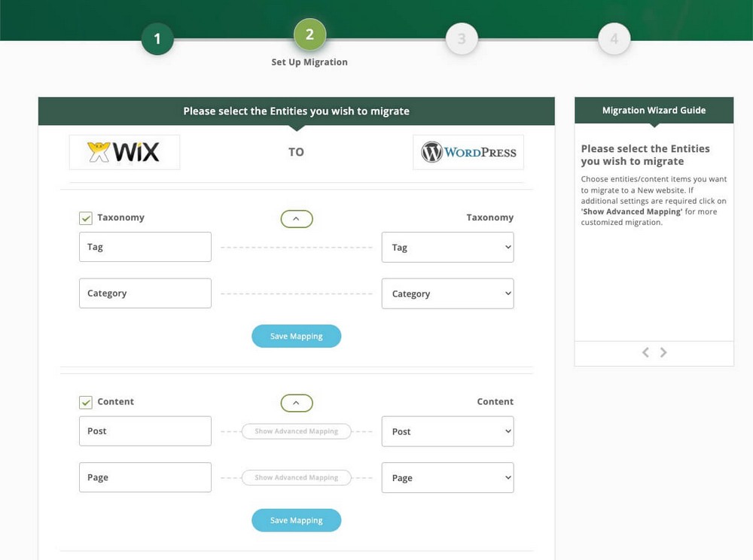Image resolution: width=753 pixels, height=560 pixels.
Task: Click the main panel entities header
Action: point(296,111)
